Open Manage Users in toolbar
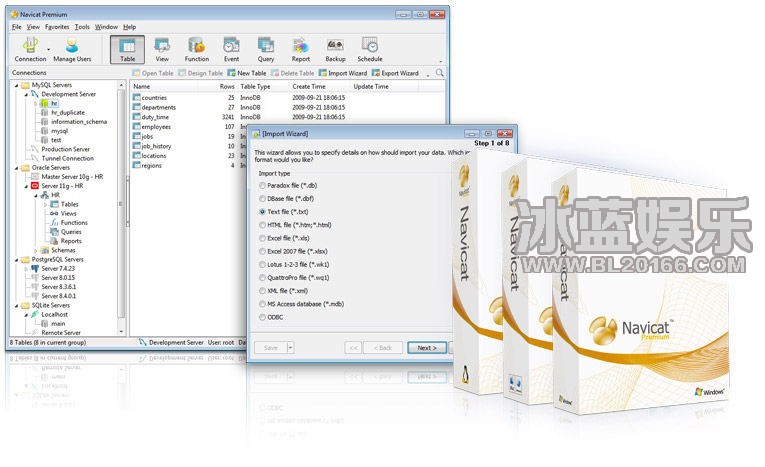This screenshot has height=467, width=765. tap(72, 49)
